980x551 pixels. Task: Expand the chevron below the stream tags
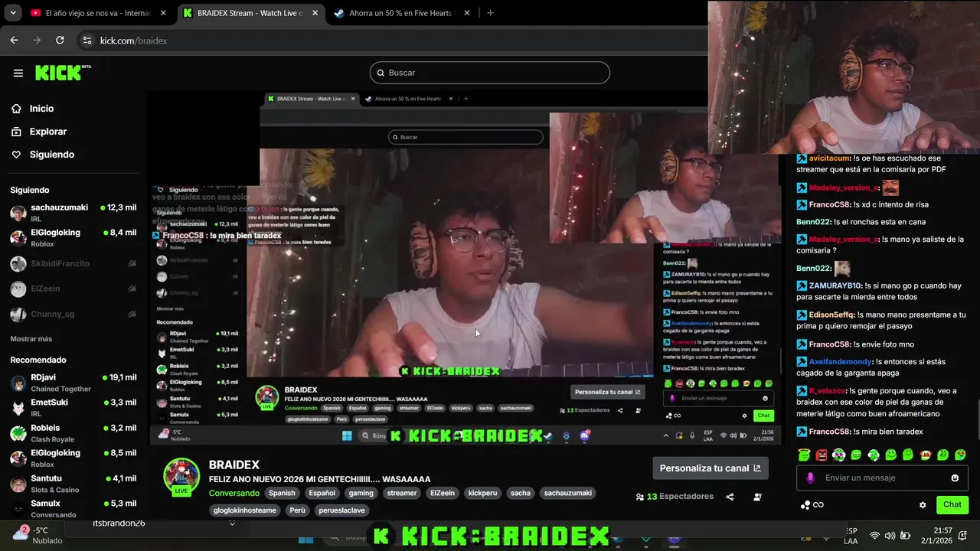coord(232,523)
